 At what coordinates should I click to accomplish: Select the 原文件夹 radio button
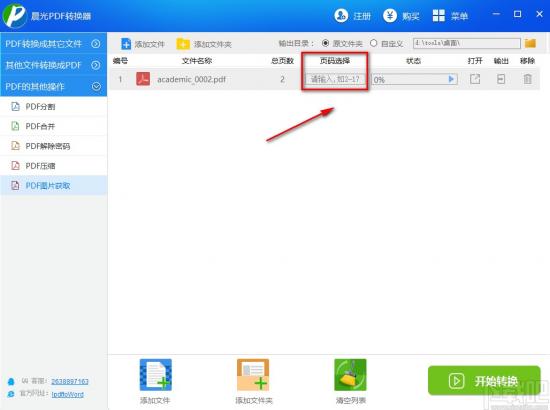[325, 43]
